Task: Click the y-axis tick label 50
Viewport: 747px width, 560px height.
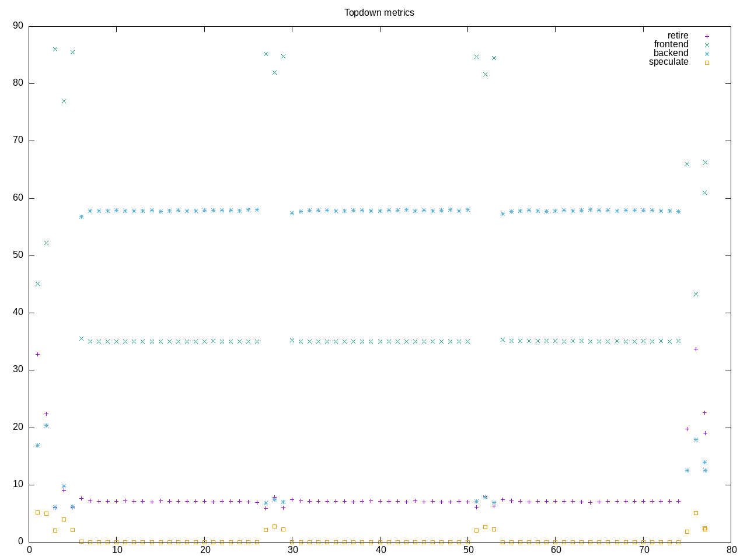Action: point(18,255)
